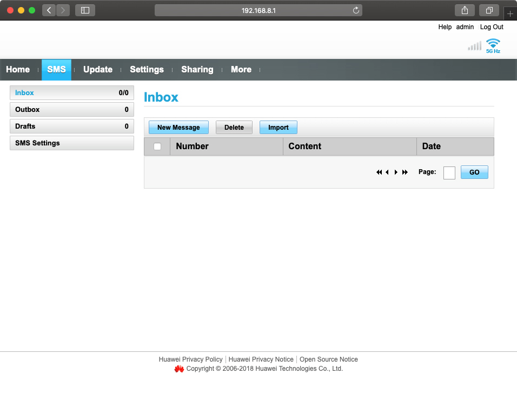Open SMS Settings in the sidebar
The height and width of the screenshot is (420, 517).
71,143
